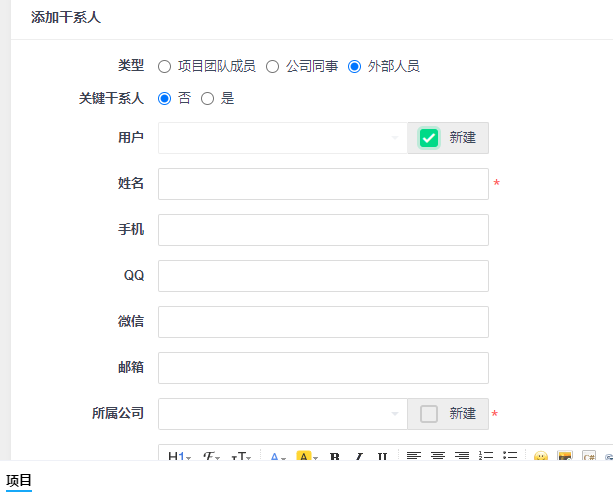This screenshot has height=499, width=613.
Task: Select 公司同事 type radio button
Action: 272,67
